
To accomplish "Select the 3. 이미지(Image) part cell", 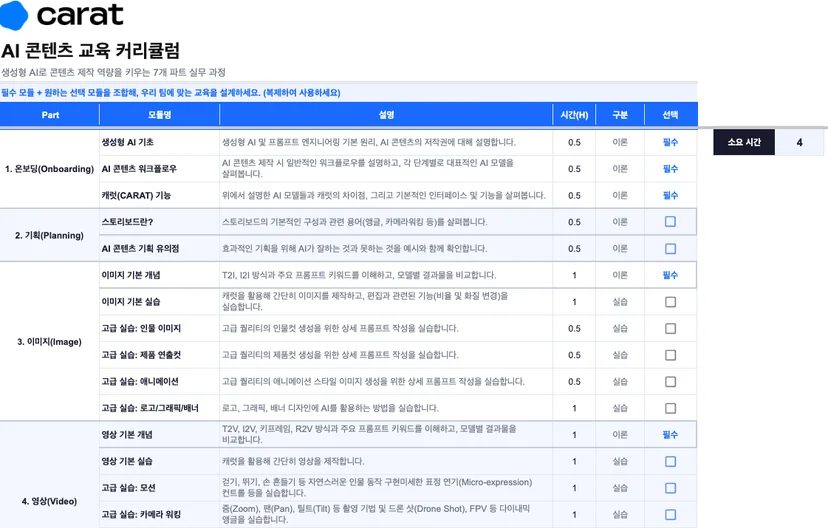I will pyautogui.click(x=50, y=342).
